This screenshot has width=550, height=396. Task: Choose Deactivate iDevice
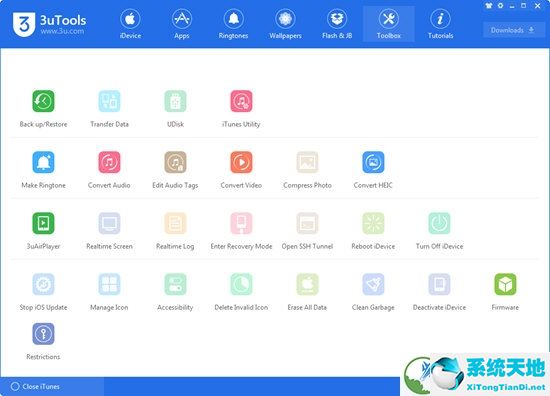coord(439,284)
